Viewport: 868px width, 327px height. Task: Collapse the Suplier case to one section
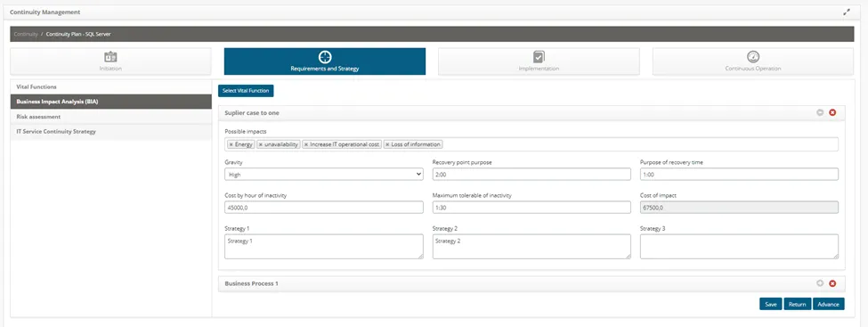coord(820,112)
